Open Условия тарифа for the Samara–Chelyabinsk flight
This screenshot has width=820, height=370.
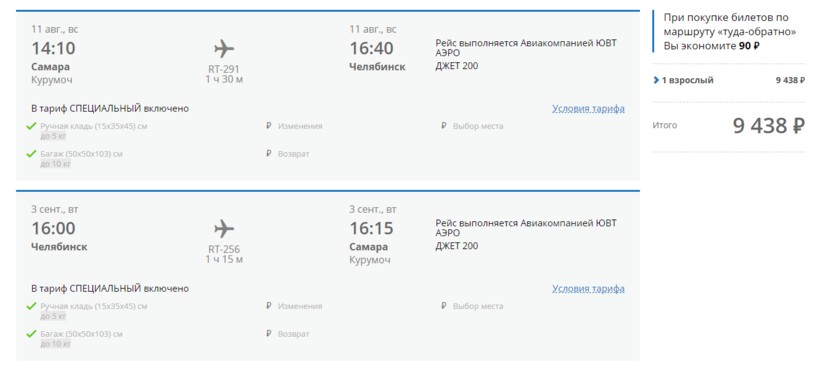(588, 109)
